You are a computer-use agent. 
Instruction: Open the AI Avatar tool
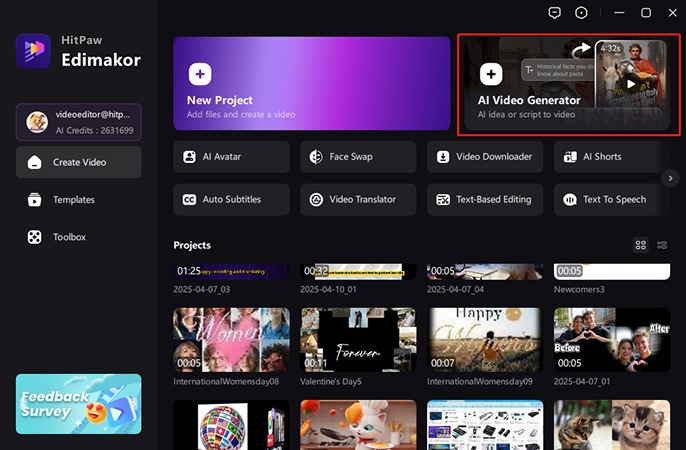pos(231,157)
